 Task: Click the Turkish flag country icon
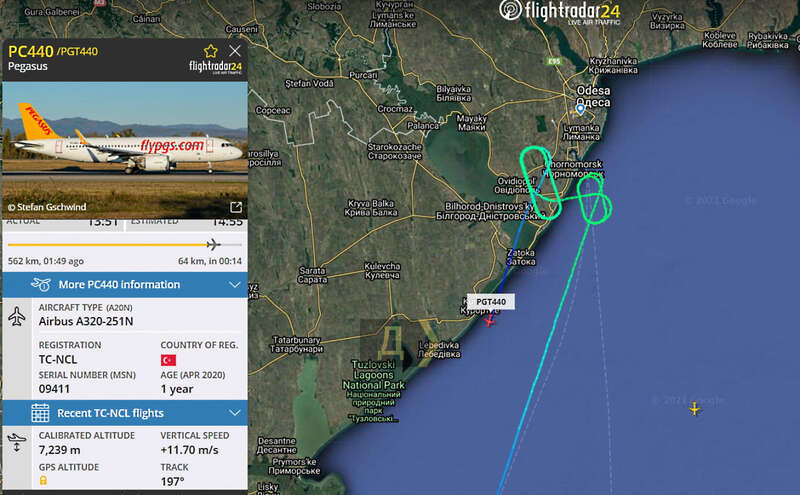coord(168,360)
